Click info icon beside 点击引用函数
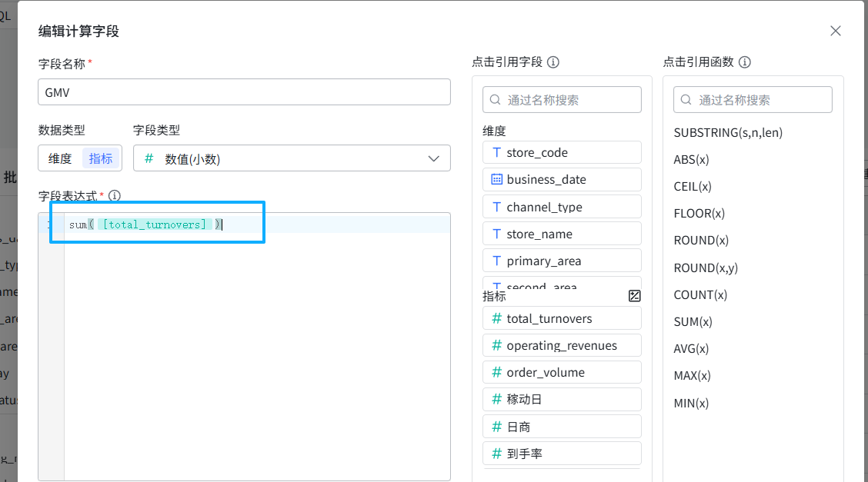The height and width of the screenshot is (482, 868). coord(744,62)
